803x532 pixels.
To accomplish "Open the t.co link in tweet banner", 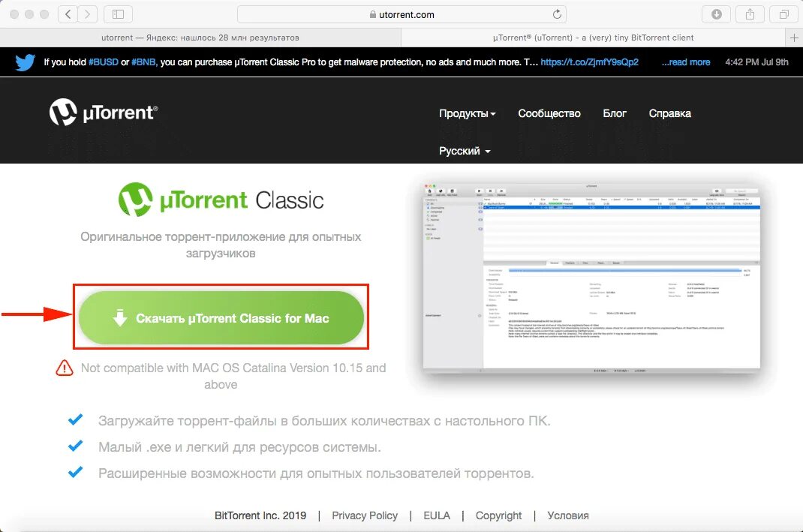I will 589,62.
